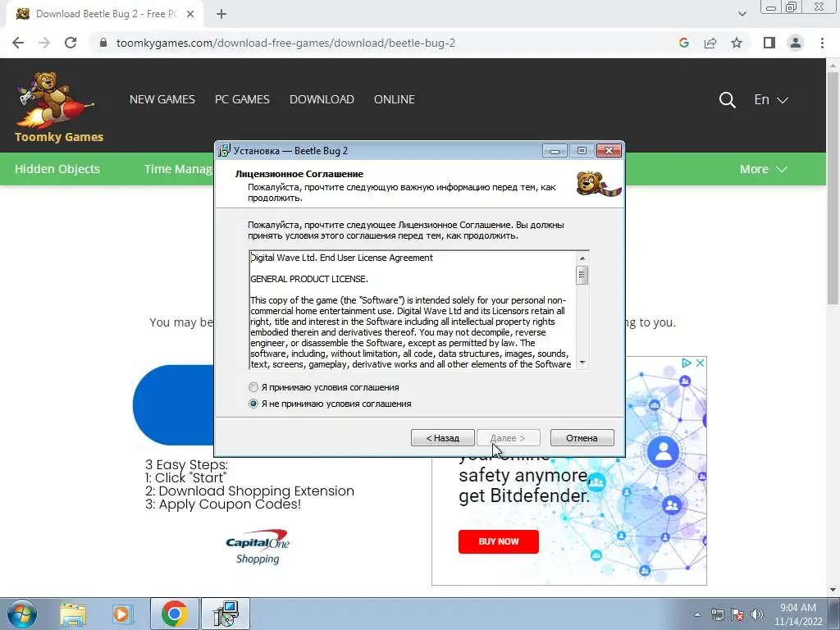840x630 pixels.
Task: Open PC GAMES menu item
Action: (x=242, y=99)
